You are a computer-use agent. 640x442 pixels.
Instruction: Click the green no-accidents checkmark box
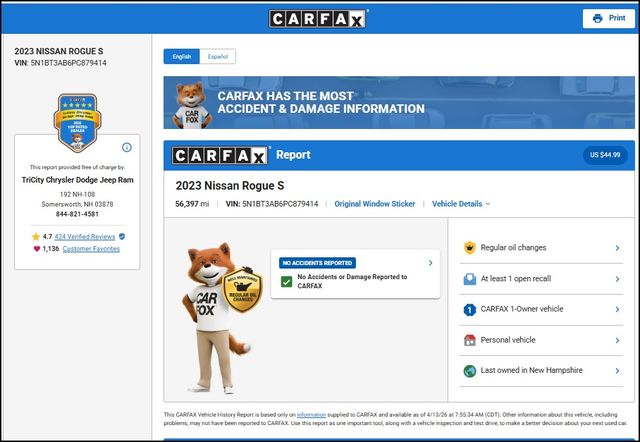coord(287,282)
